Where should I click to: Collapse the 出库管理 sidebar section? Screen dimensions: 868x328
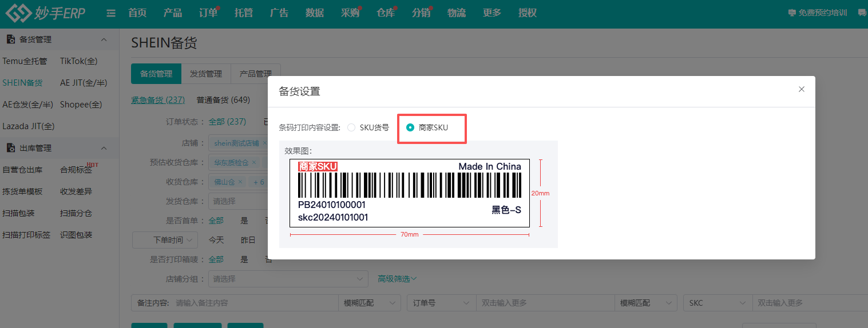(x=104, y=148)
